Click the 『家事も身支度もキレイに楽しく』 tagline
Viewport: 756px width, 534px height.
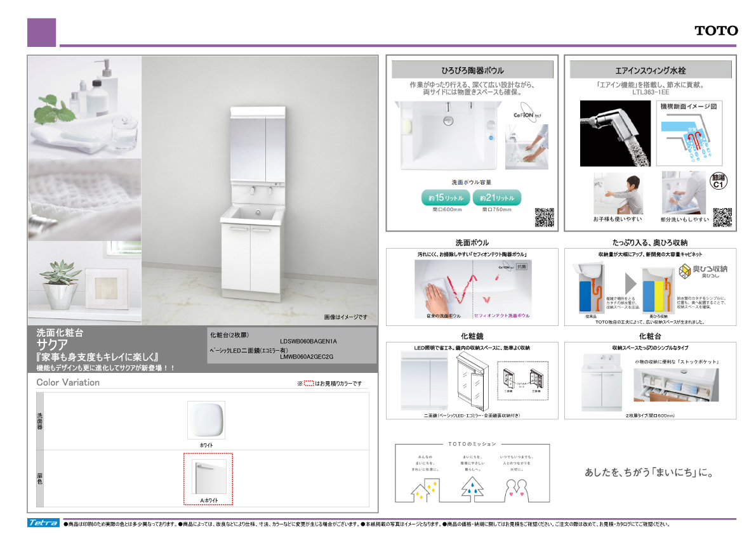(x=98, y=357)
